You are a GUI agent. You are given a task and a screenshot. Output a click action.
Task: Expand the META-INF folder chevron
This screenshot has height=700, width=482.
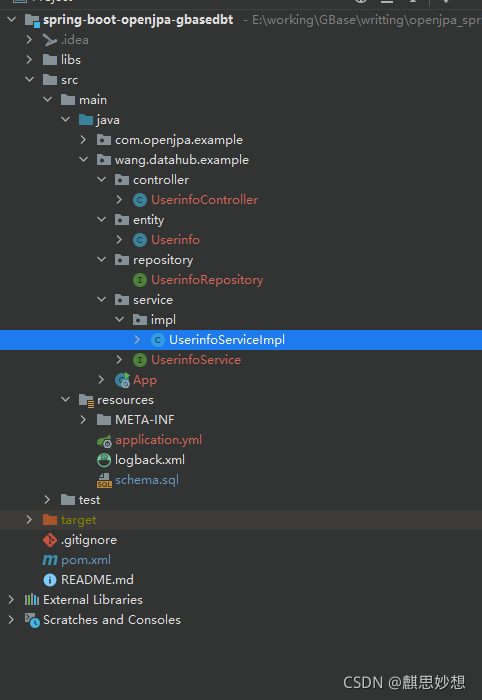(x=83, y=420)
